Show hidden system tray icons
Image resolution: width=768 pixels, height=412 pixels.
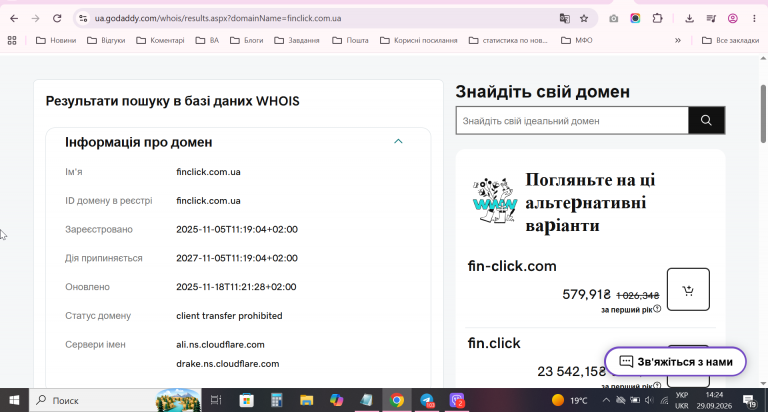[x=606, y=400]
